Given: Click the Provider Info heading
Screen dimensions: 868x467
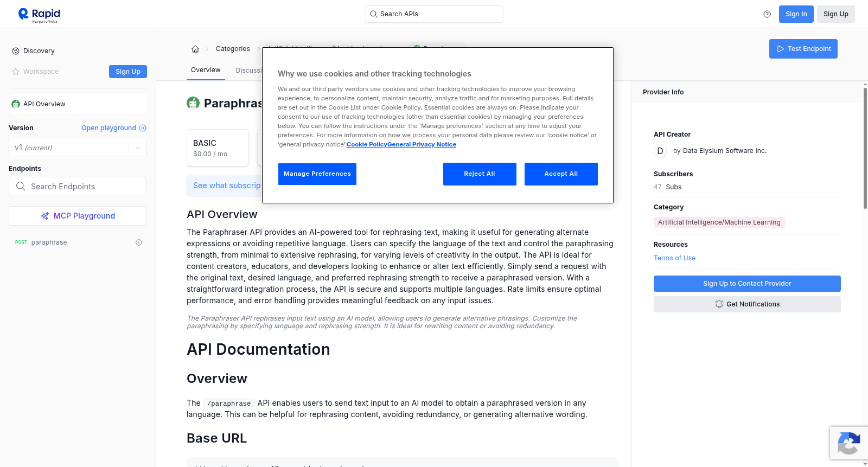Looking at the screenshot, I should pyautogui.click(x=663, y=92).
